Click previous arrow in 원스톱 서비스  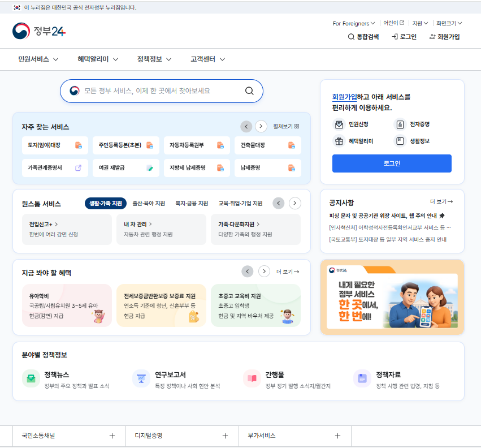click(x=278, y=203)
